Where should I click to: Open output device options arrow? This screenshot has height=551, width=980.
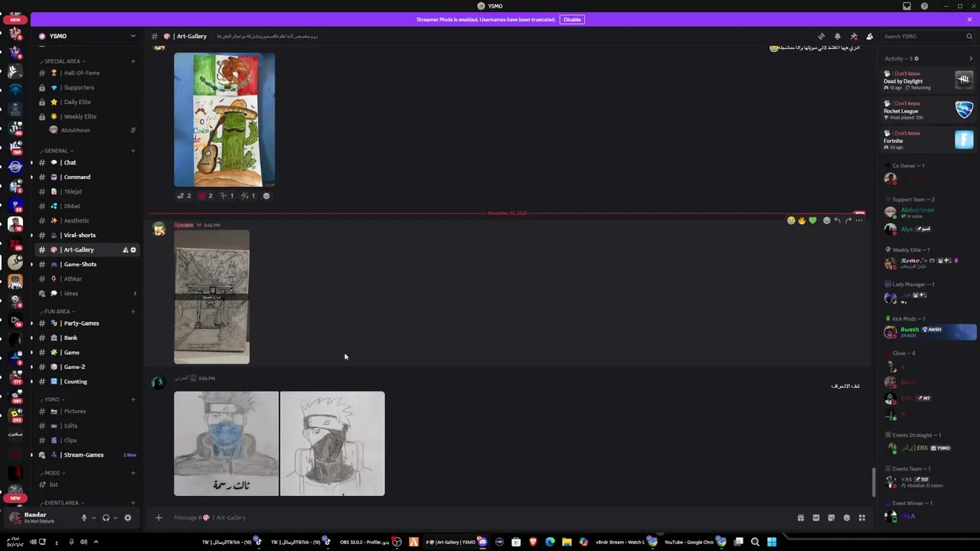click(116, 518)
